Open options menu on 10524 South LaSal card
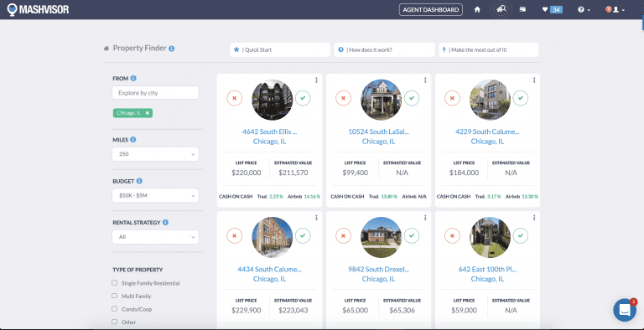This screenshot has width=644, height=330. 425,80
